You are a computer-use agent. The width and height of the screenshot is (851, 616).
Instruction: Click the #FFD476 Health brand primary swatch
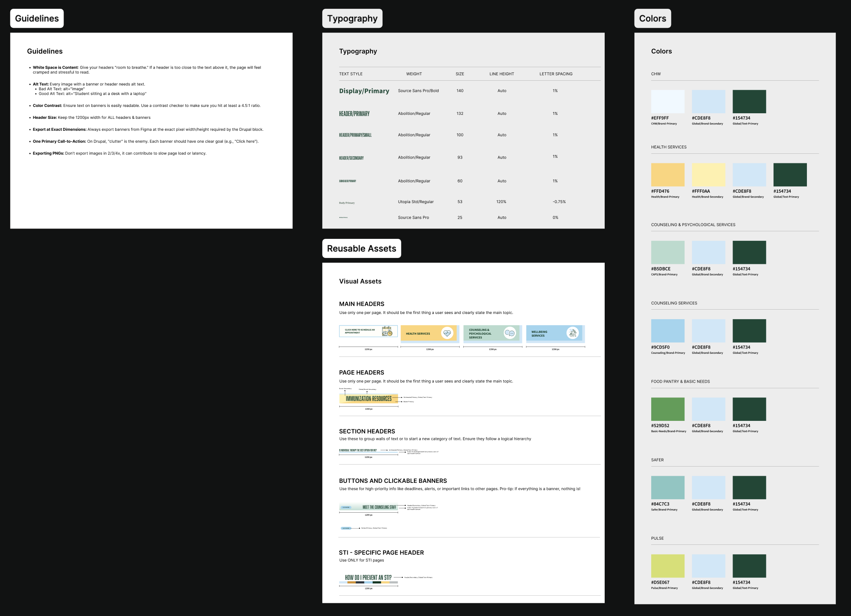(667, 174)
